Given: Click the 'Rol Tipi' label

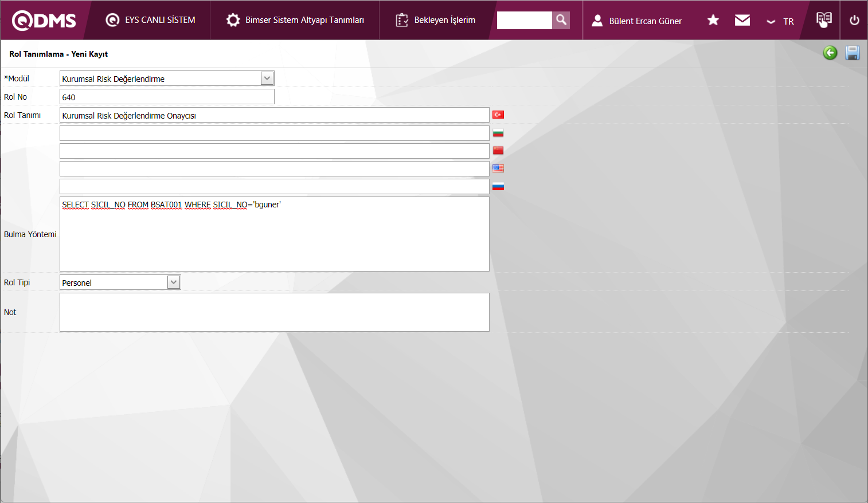Looking at the screenshot, I should 17,282.
